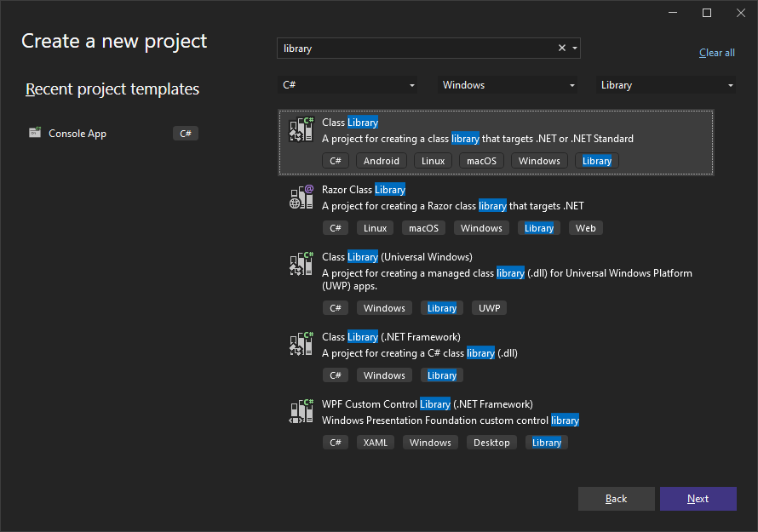Click the Console App icon in recent templates
This screenshot has height=532, width=758.
[x=35, y=133]
